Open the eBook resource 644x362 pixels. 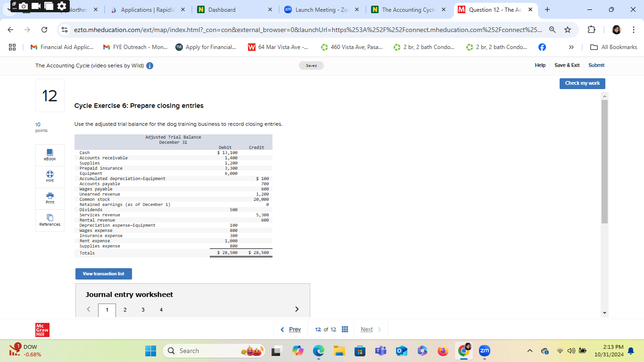point(50,155)
